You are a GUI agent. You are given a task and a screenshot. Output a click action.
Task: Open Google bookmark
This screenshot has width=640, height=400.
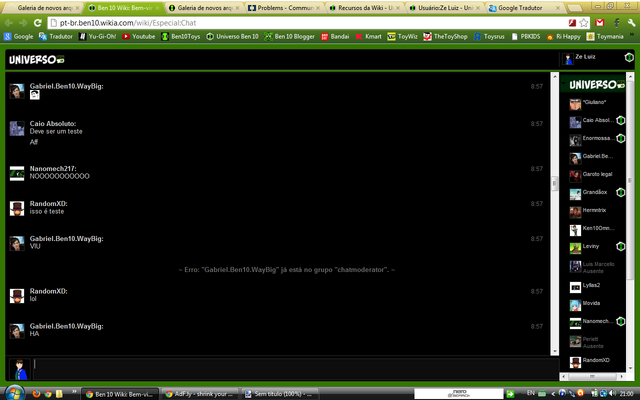pyautogui.click(x=18, y=36)
